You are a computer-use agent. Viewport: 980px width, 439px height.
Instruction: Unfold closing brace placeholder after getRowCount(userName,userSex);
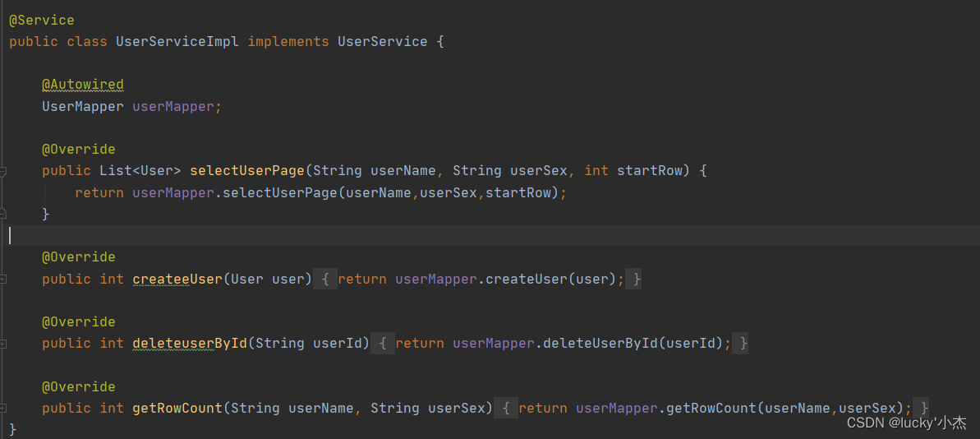coord(921,408)
